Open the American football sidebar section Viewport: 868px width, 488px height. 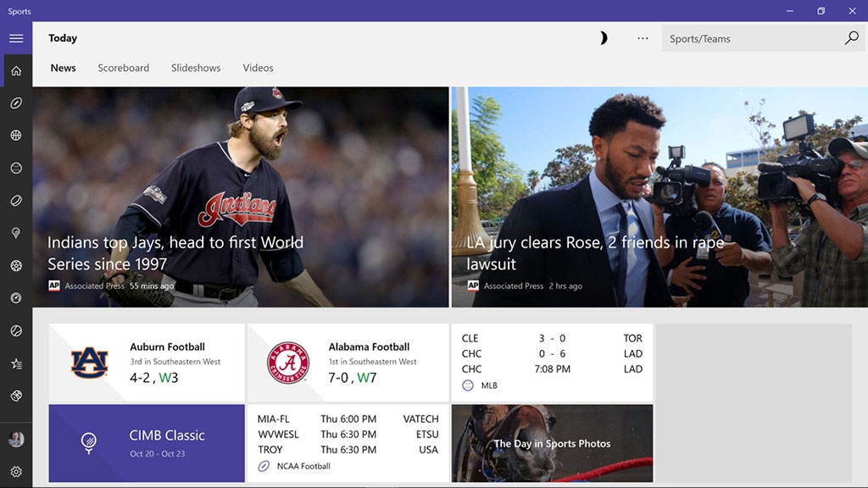click(x=16, y=103)
